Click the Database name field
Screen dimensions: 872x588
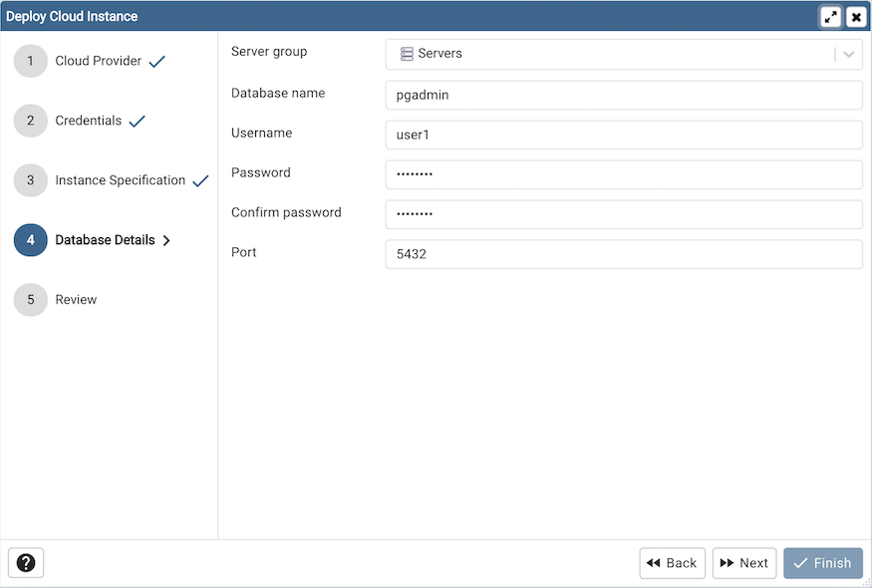(x=624, y=95)
